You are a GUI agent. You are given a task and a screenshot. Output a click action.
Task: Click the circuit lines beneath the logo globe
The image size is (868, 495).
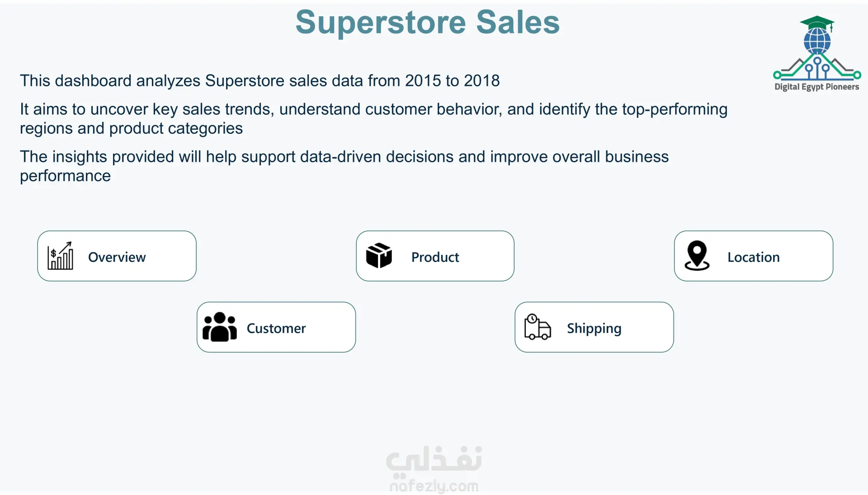[817, 68]
